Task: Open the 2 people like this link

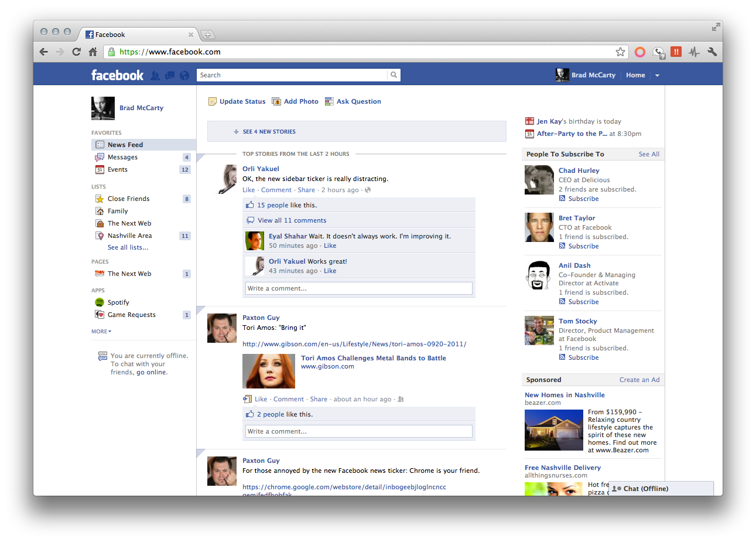Action: [x=271, y=414]
